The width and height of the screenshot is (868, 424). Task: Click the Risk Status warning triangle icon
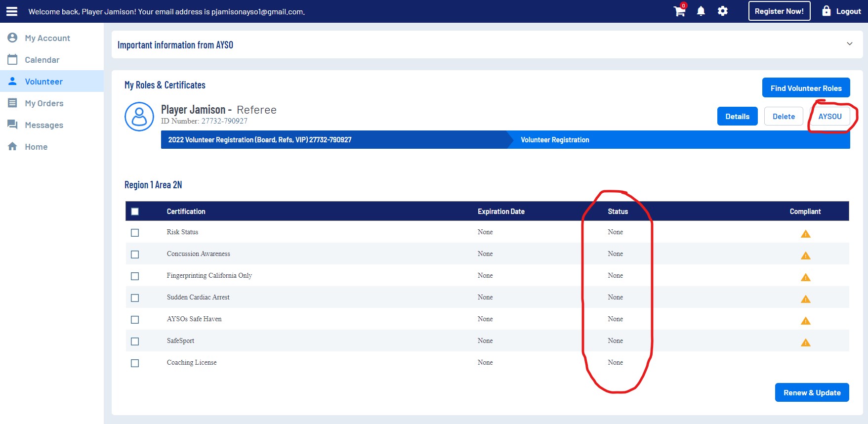(x=805, y=234)
